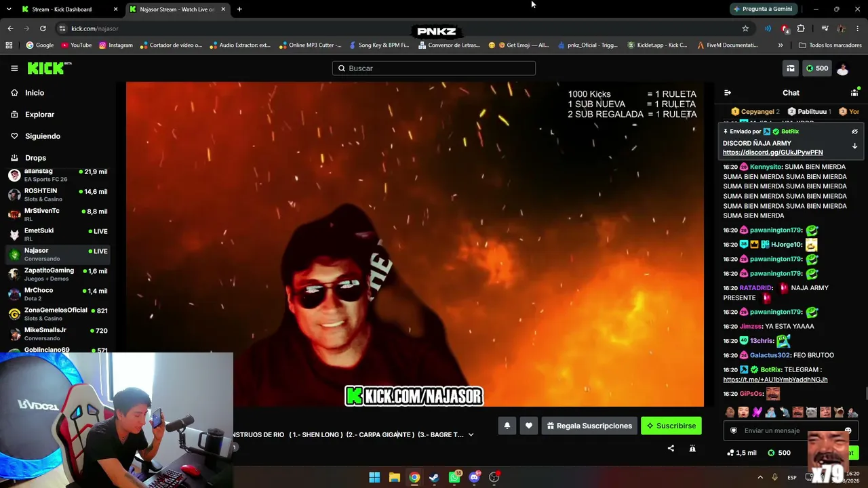Viewport: 868px width, 488px height.
Task: Go back in browser history
Action: [x=10, y=28]
